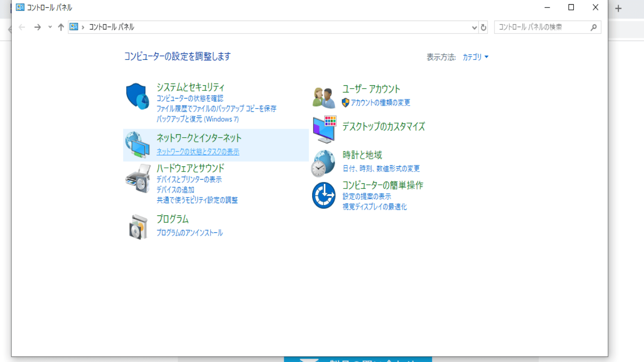Click the デスクトップのカスタマイズ monitor icon
Screen dimensions: 644x362
323,128
